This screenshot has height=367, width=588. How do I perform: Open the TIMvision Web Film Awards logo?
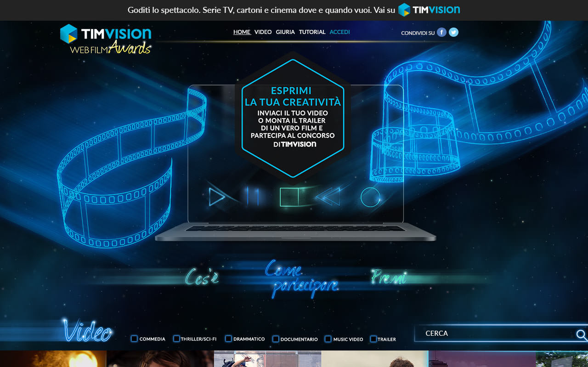point(106,39)
